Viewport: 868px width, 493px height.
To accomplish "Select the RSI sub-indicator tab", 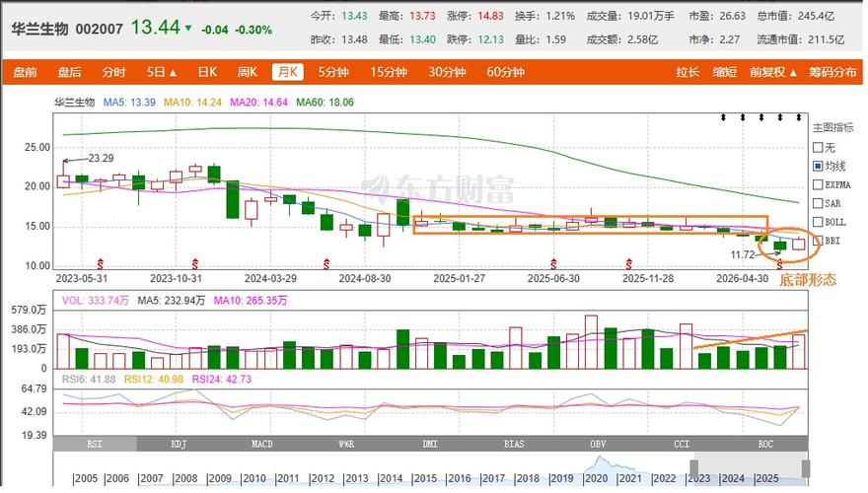I will pyautogui.click(x=95, y=444).
